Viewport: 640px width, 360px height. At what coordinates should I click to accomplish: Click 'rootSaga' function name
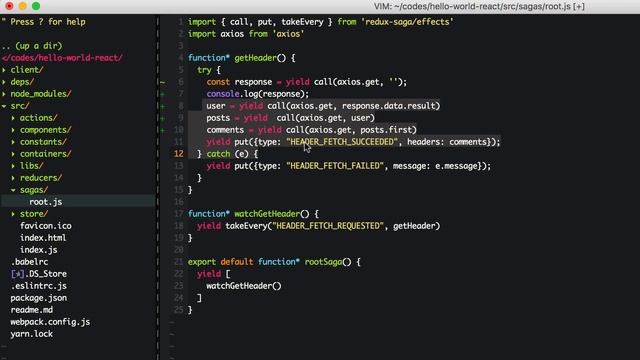tap(323, 262)
